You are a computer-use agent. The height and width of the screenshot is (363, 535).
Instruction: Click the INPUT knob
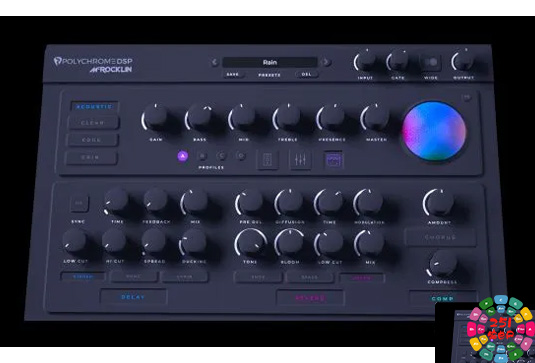tap(366, 61)
